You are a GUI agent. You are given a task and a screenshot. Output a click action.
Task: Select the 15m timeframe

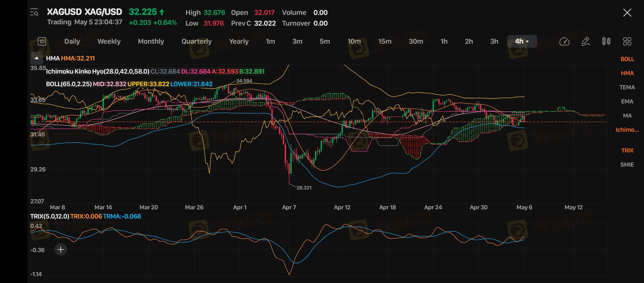(385, 41)
